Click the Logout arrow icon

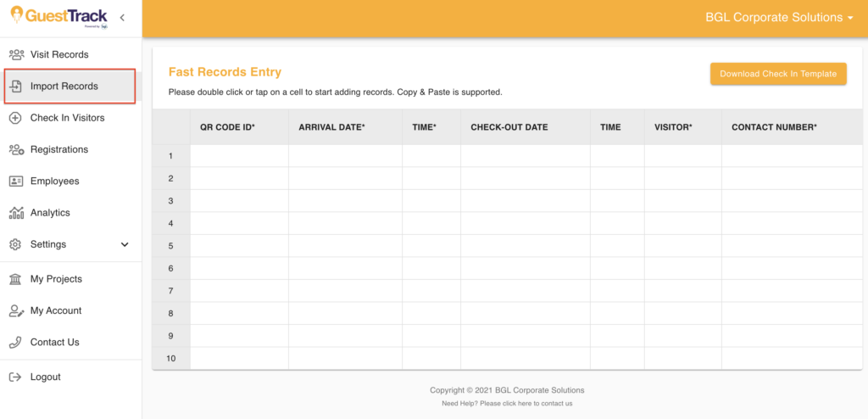click(x=16, y=377)
